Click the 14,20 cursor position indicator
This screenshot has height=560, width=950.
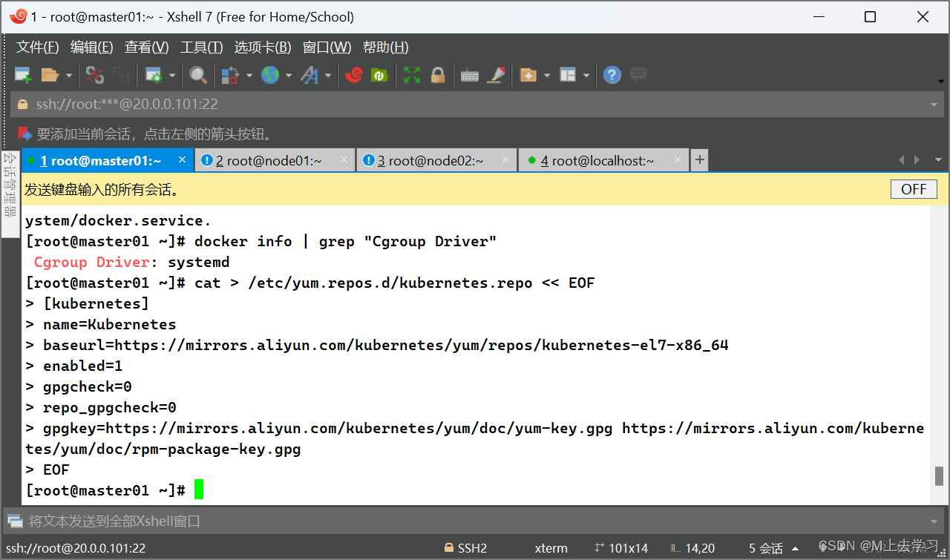(692, 549)
